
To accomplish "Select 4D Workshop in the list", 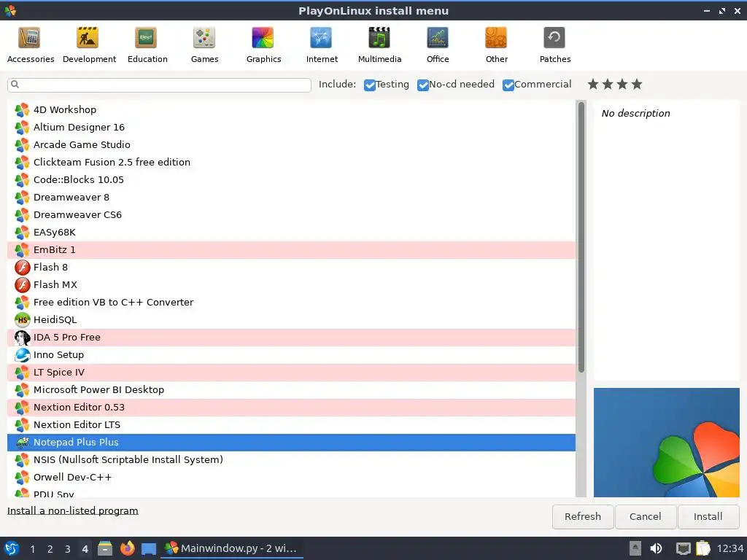I will [x=291, y=109].
